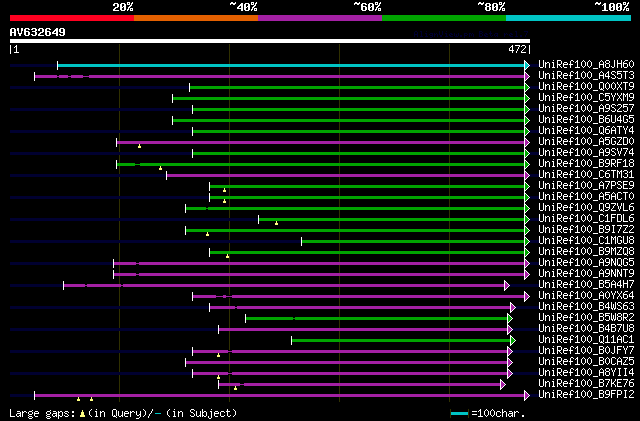640x421 pixels.
Task: Select the UniRef100_Q9ZVL6 label
Action: (x=586, y=208)
